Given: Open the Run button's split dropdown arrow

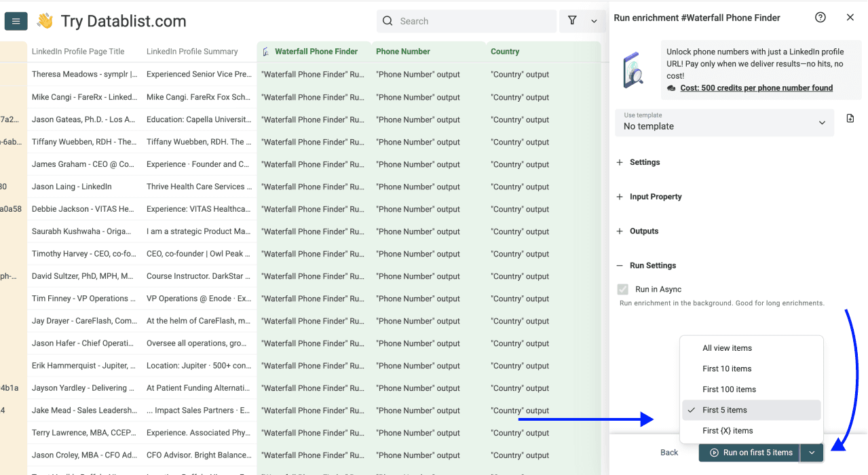Looking at the screenshot, I should pyautogui.click(x=812, y=453).
